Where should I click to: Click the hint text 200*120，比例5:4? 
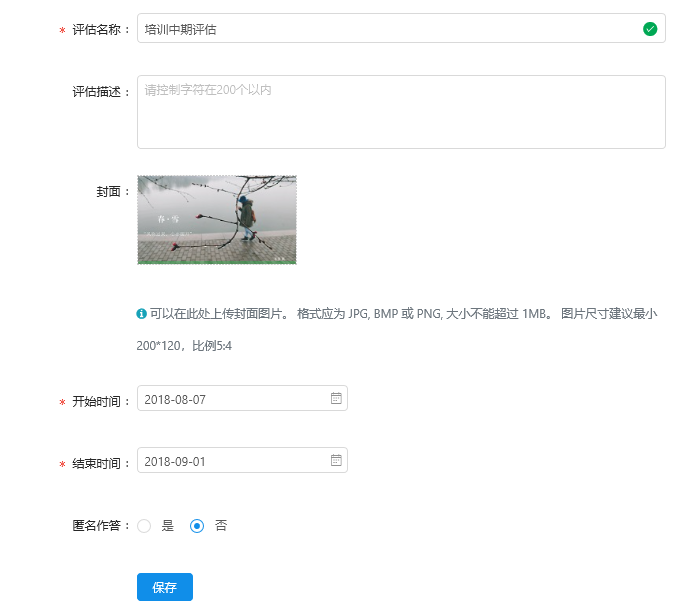[x=184, y=346]
